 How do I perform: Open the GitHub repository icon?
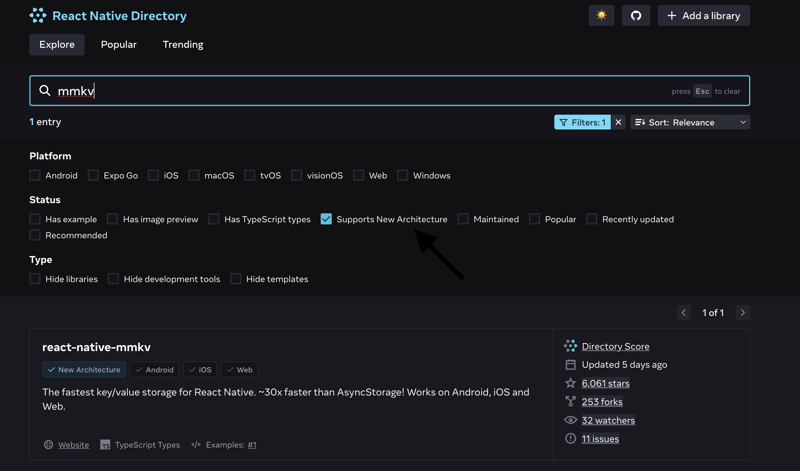click(636, 16)
